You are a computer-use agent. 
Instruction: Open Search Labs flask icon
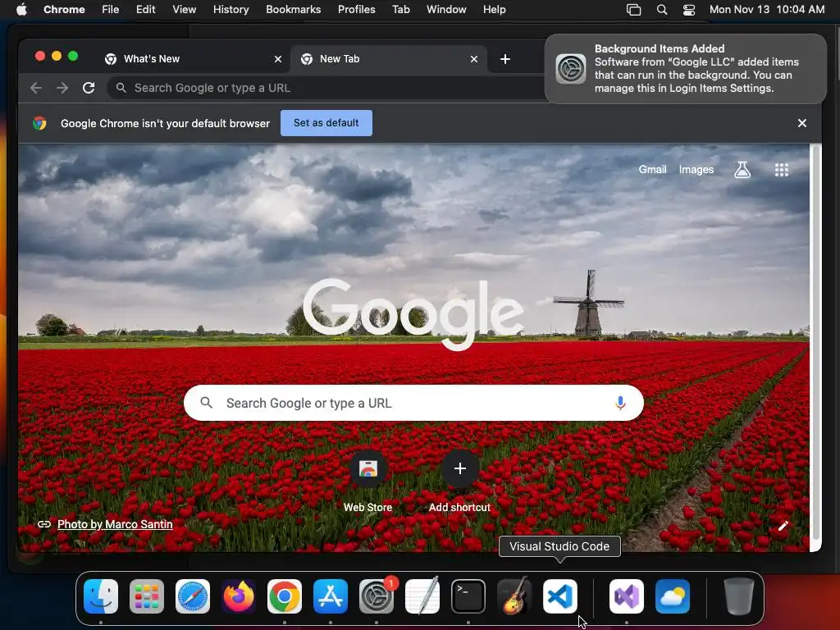742,170
